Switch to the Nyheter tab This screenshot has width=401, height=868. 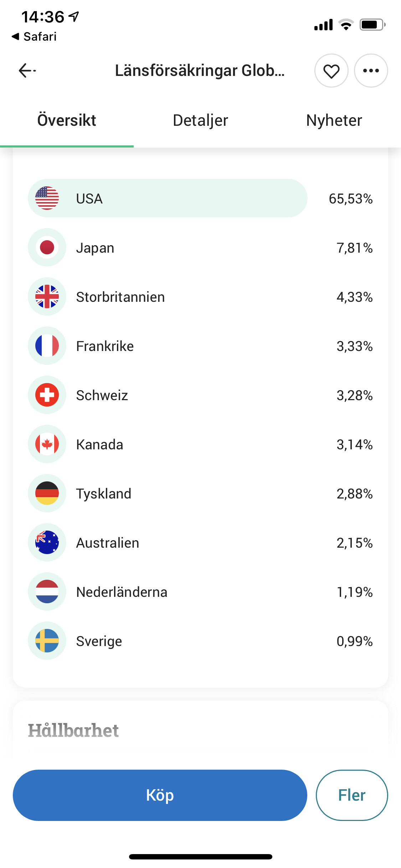click(334, 120)
